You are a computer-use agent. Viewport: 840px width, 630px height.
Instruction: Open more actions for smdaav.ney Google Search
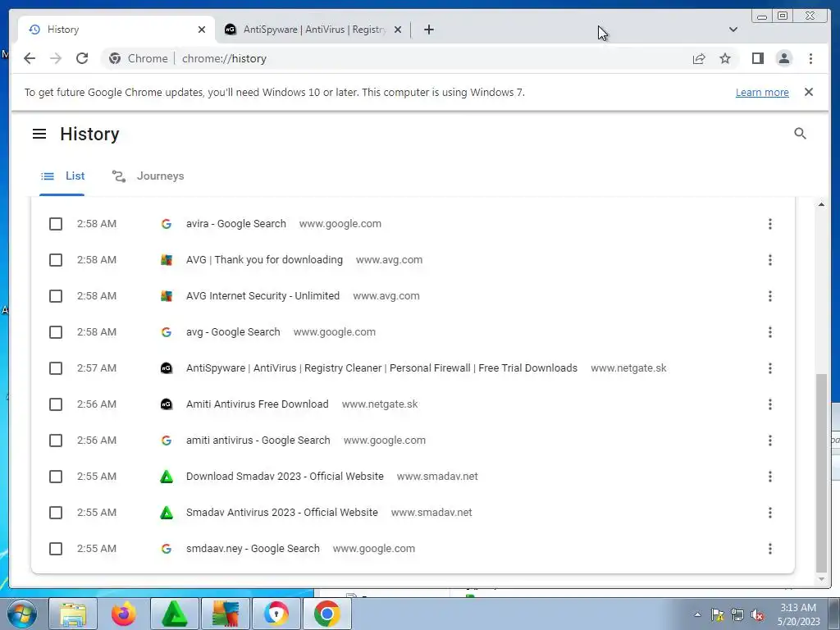point(769,549)
